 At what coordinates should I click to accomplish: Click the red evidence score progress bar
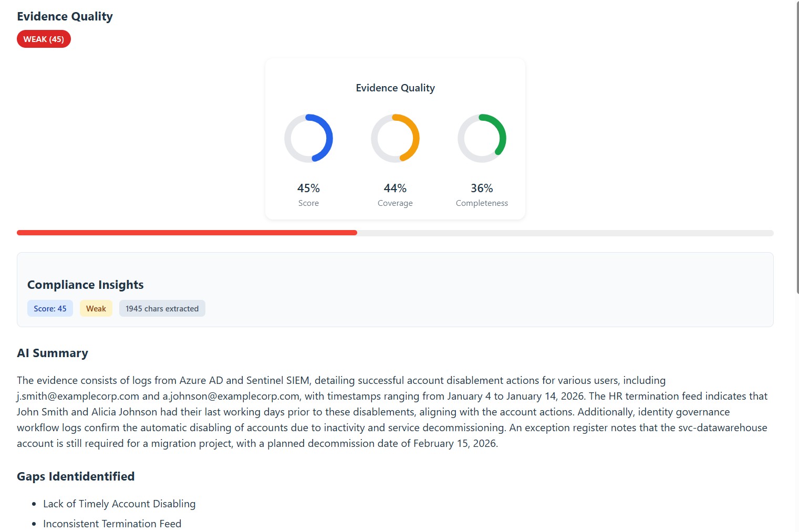(187, 233)
